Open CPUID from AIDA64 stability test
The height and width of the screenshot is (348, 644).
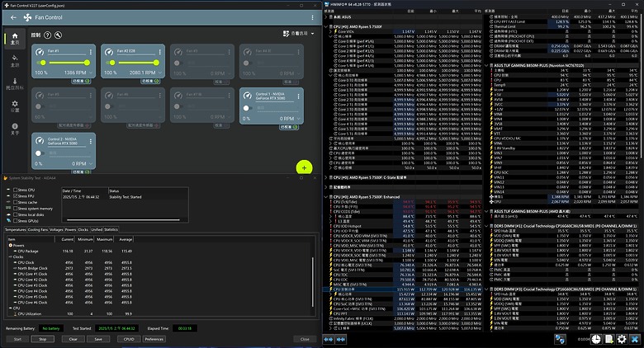coord(129,339)
